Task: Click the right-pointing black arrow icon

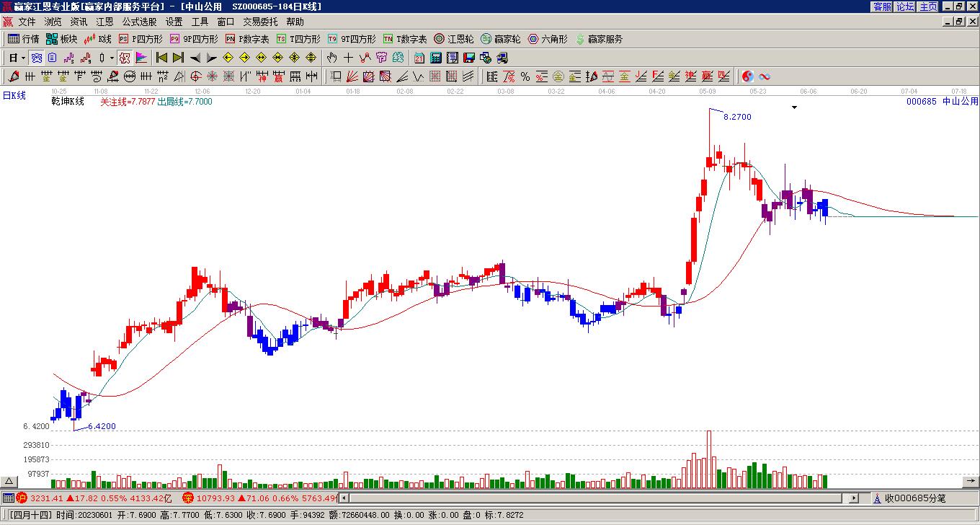Action: (x=211, y=58)
